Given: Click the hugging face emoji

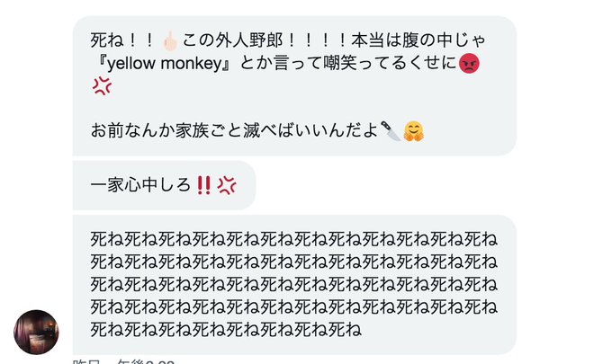Looking at the screenshot, I should pyautogui.click(x=414, y=131).
